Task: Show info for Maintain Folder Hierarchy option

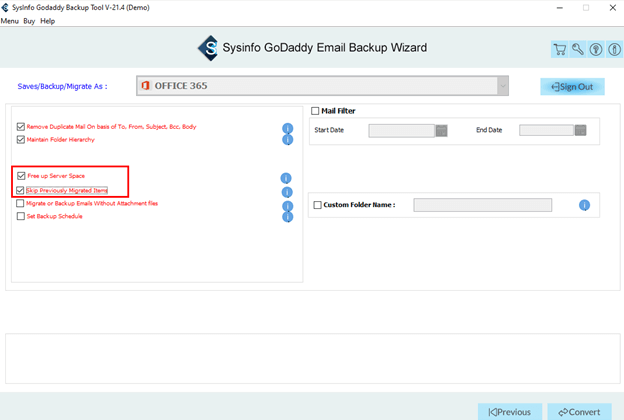Action: coord(288,140)
